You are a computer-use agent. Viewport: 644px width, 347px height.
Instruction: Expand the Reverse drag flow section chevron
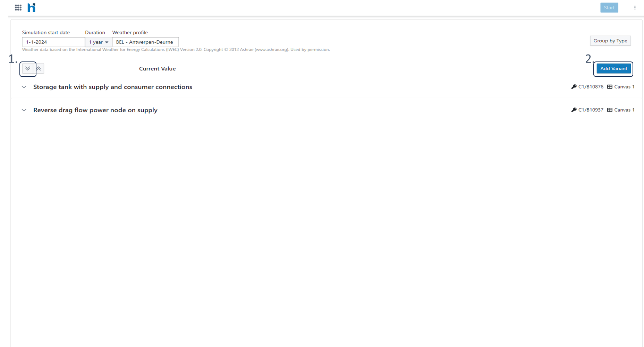pyautogui.click(x=24, y=110)
